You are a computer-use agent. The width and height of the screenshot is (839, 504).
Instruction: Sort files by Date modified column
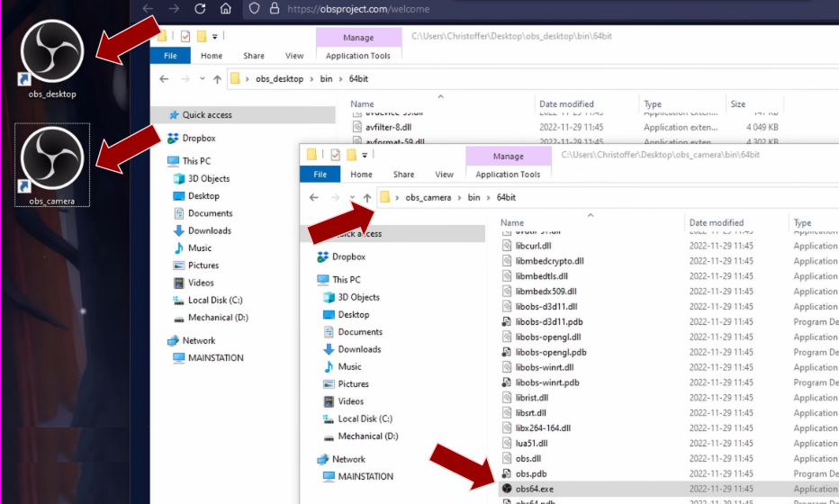point(716,222)
